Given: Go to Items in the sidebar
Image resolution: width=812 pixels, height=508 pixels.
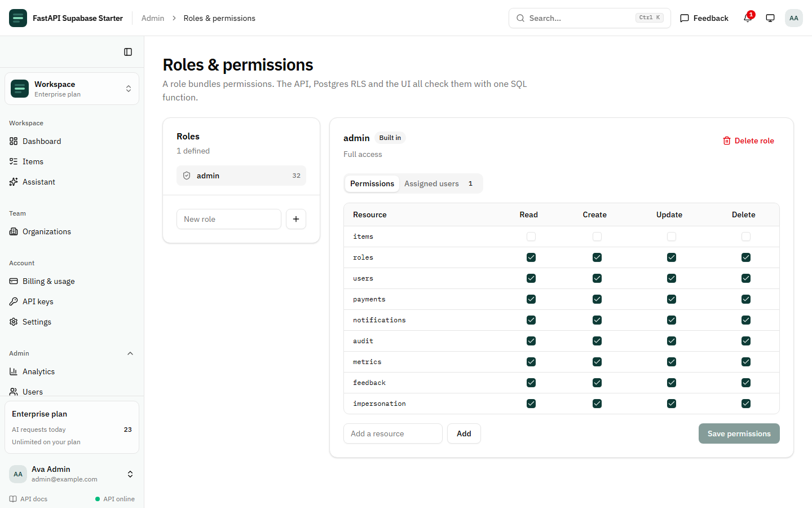Looking at the screenshot, I should [72, 161].
